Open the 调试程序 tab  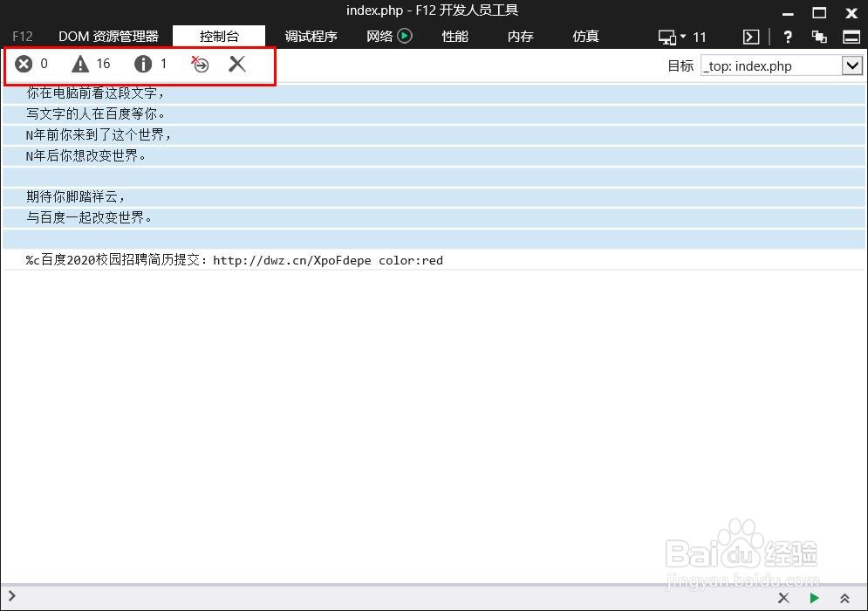[x=311, y=37]
